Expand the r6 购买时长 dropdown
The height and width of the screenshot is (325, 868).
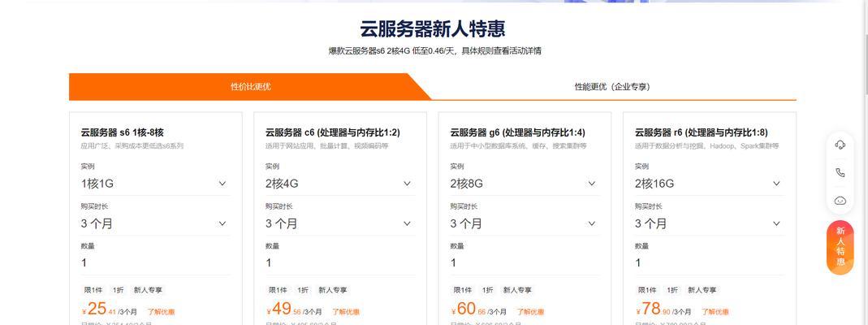tap(709, 223)
